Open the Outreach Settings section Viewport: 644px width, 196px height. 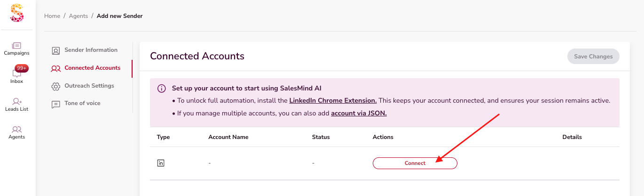click(89, 86)
